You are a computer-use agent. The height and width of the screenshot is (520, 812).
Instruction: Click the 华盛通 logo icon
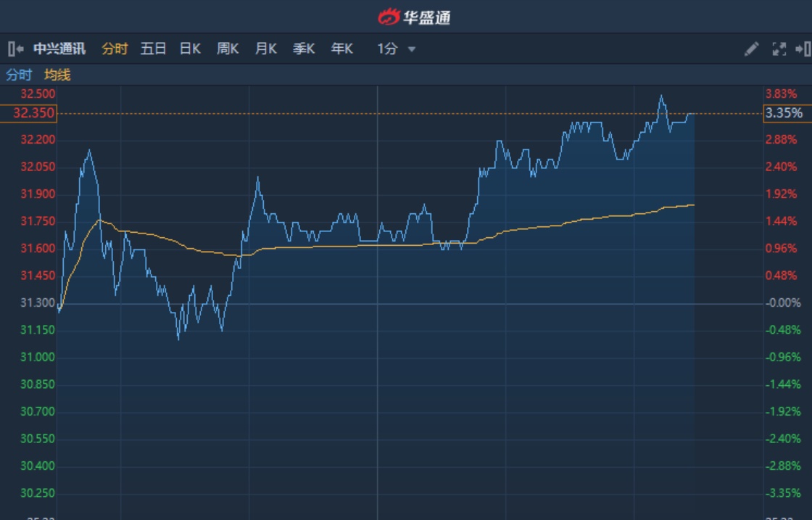point(389,16)
